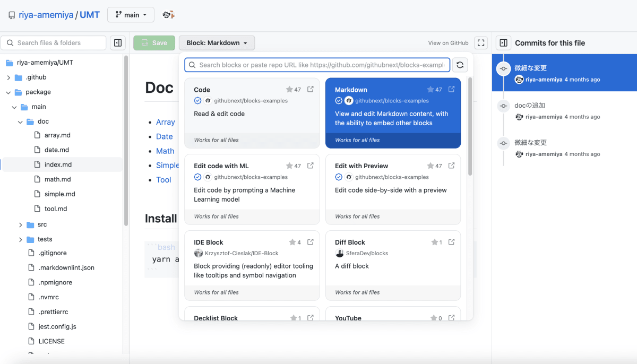Screen dimensions: 637x364
Task: Collapse the doc folder
Action: 20,122
